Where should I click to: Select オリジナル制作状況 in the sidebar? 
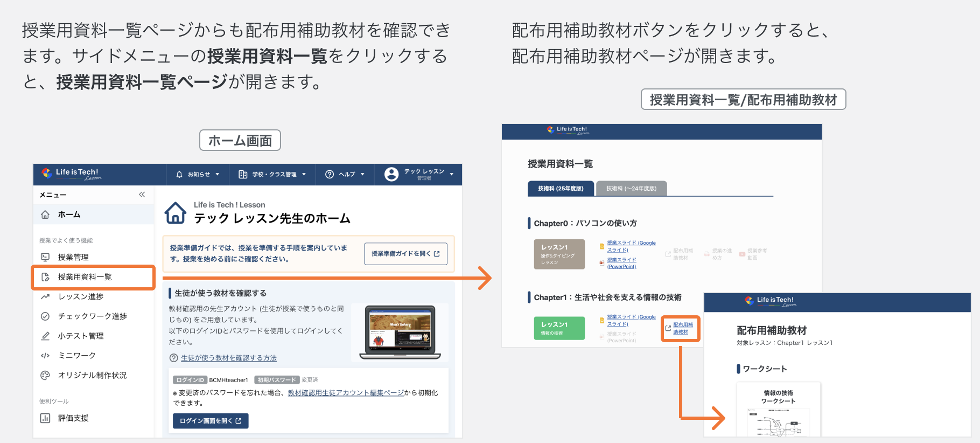(94, 375)
